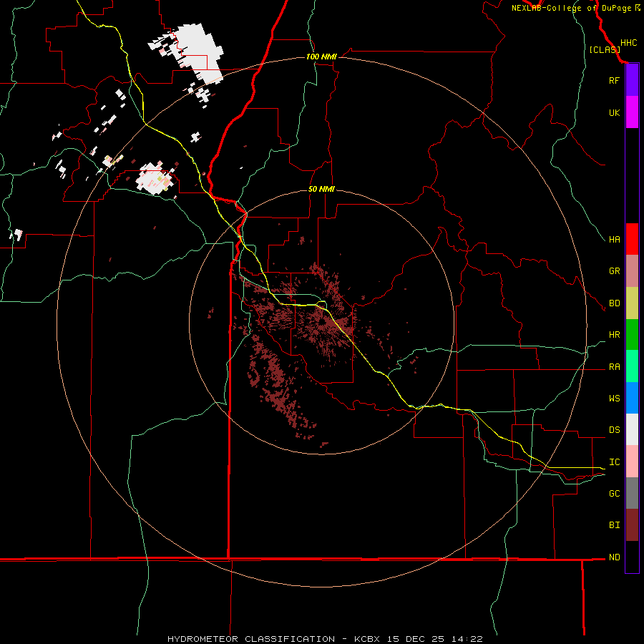Click the 15 DEC 25 date text

414,639
